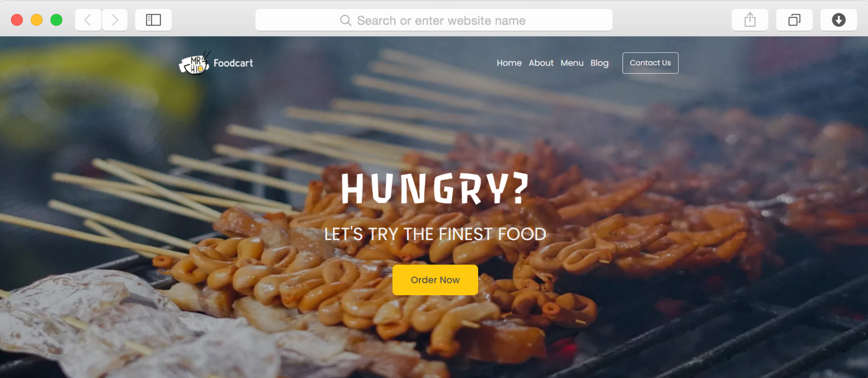Click the browser forward arrow
868x378 pixels.
115,20
